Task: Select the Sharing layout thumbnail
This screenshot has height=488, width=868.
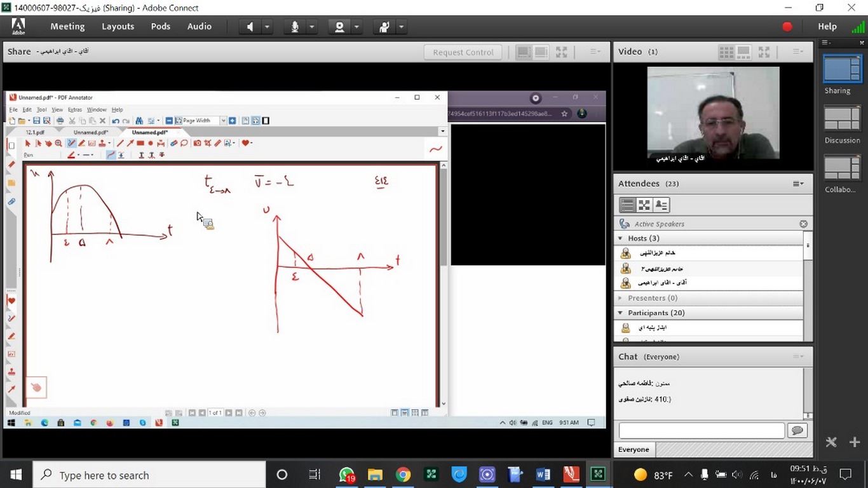Action: (x=842, y=70)
